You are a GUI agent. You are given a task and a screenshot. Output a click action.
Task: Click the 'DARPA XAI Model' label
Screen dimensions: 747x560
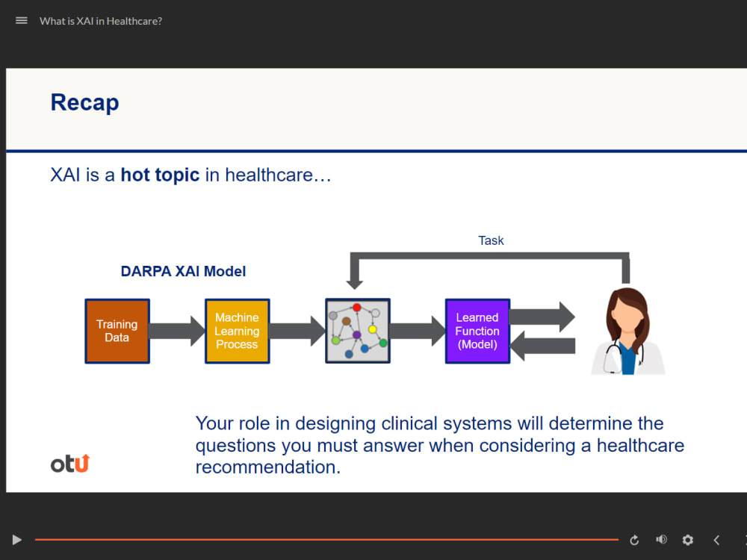(184, 272)
